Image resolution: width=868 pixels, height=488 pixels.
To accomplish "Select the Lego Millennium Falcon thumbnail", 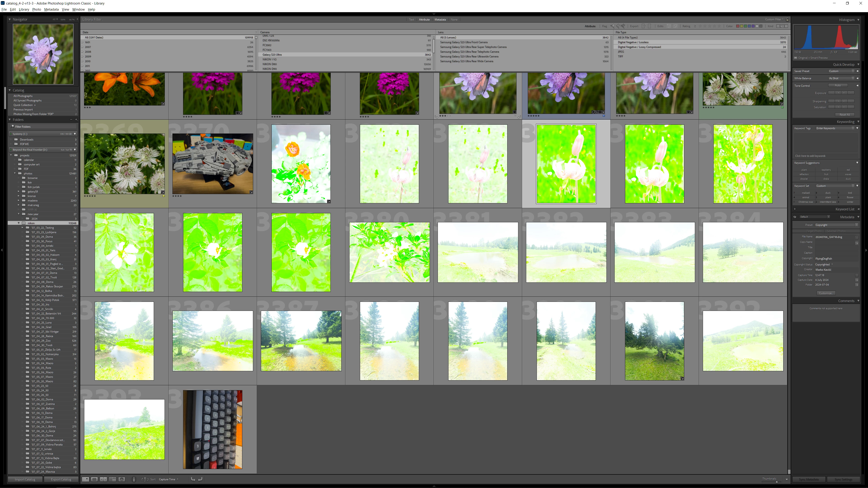I will (x=213, y=163).
